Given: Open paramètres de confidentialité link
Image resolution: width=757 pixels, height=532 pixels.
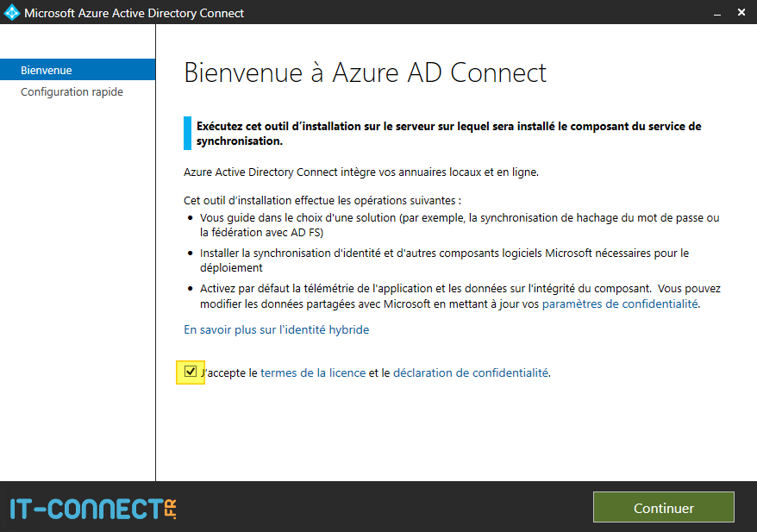Looking at the screenshot, I should [x=620, y=304].
